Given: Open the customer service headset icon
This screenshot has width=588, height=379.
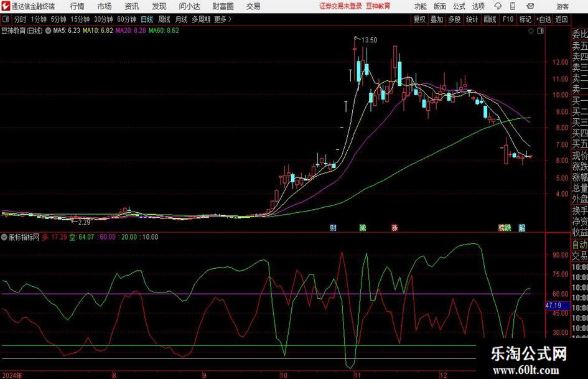Looking at the screenshot, I should [498, 6].
